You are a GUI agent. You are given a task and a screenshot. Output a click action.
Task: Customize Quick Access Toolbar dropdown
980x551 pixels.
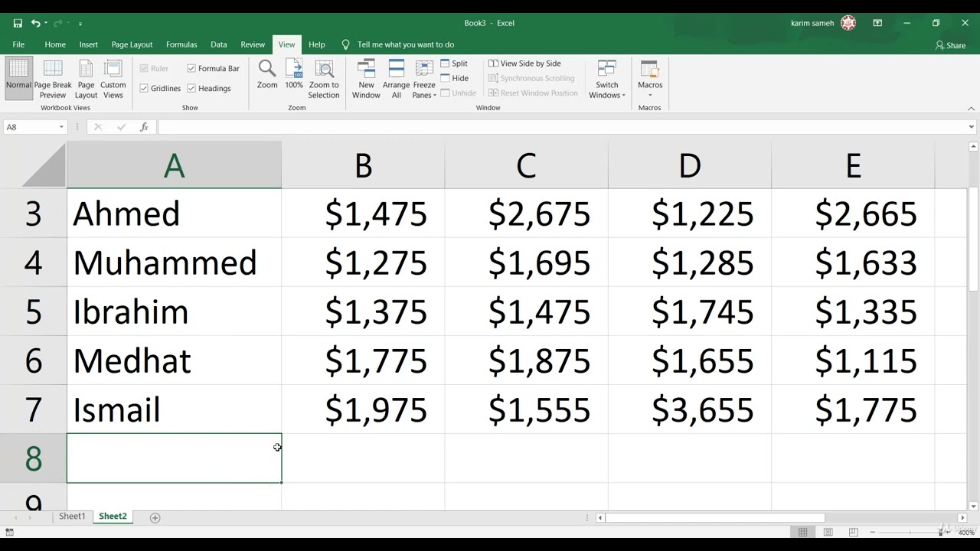[80, 24]
